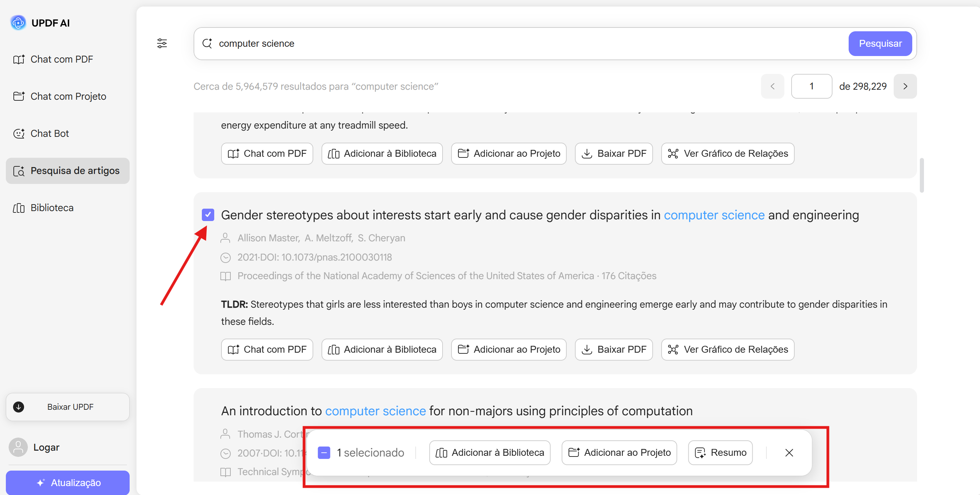
Task: Chat com PDF for treadmill speed article
Action: click(x=267, y=154)
